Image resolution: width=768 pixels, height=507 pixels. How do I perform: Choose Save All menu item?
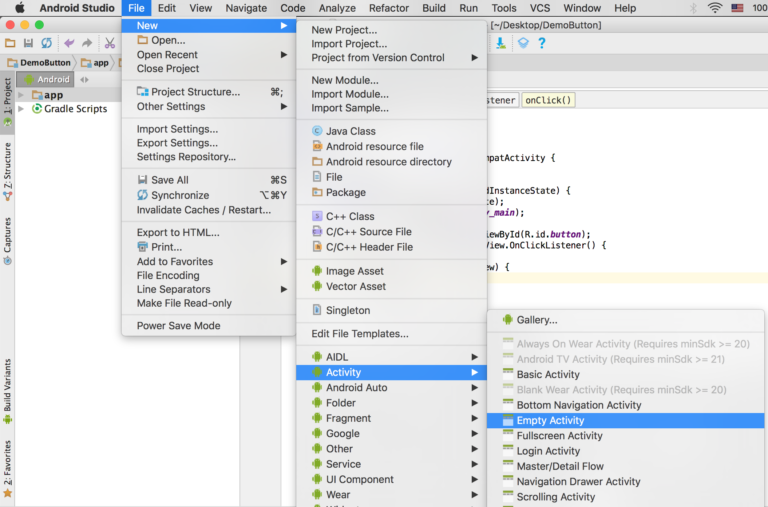[209, 180]
